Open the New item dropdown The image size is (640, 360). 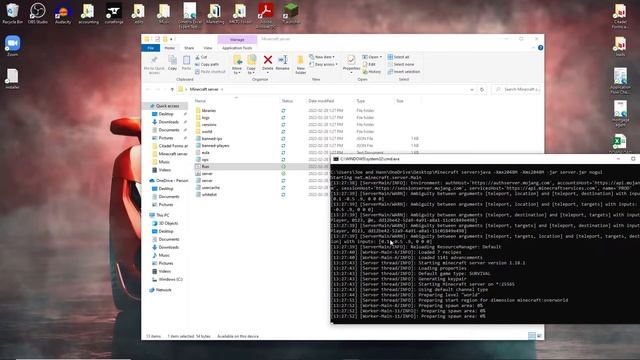pyautogui.click(x=322, y=57)
